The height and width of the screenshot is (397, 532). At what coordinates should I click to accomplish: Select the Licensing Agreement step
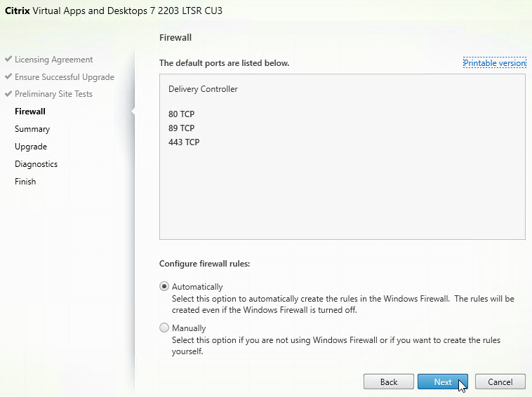click(53, 60)
